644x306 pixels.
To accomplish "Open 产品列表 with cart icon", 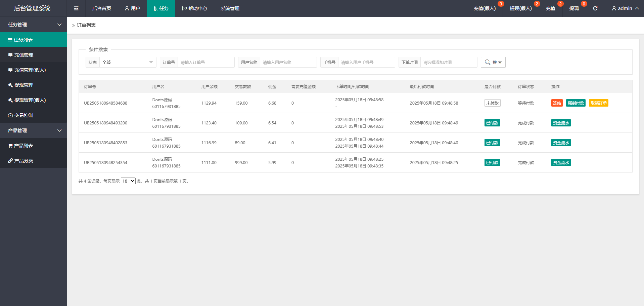I will 23,146.
